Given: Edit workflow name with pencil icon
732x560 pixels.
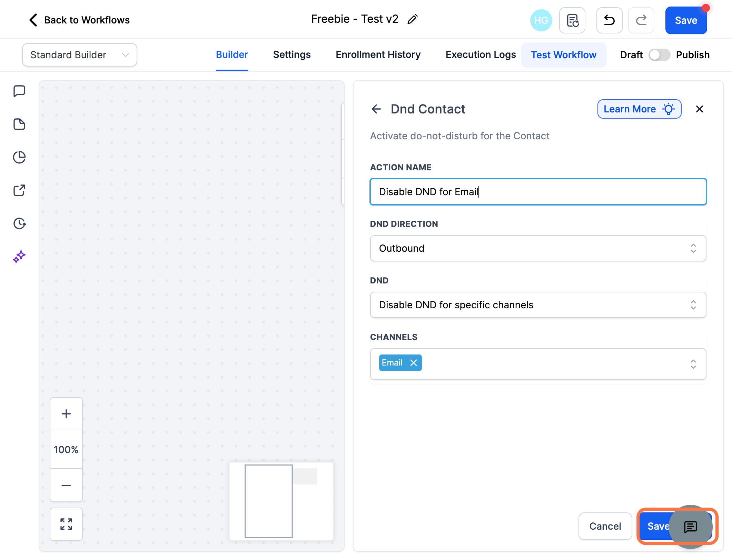Looking at the screenshot, I should 413,19.
